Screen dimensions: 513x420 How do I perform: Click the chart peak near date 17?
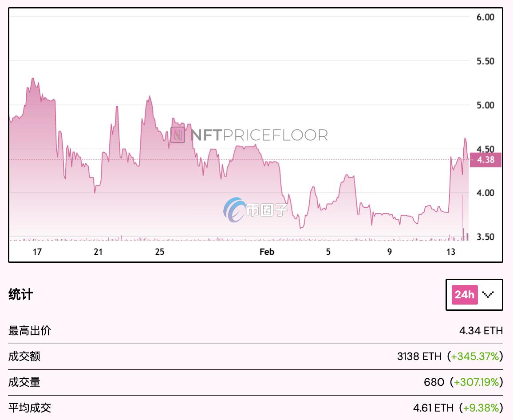tap(32, 79)
